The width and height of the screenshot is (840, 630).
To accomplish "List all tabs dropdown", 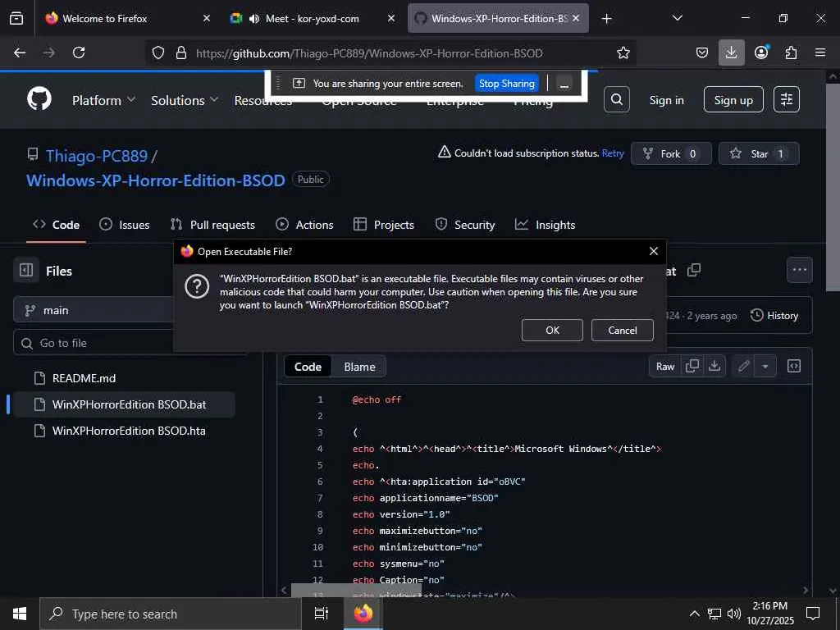I will click(x=677, y=18).
